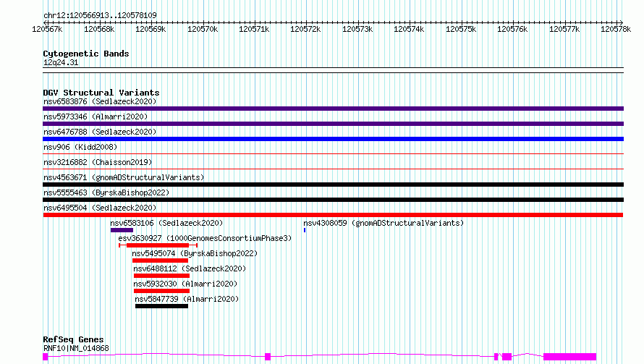Image resolution: width=644 pixels, height=364 pixels.
Task: Click the chr12:120566913..120578109 coordinates text
Action: point(100,15)
